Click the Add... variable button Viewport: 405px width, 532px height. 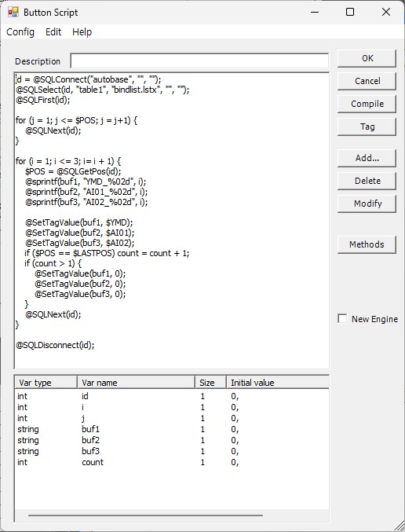click(x=367, y=158)
